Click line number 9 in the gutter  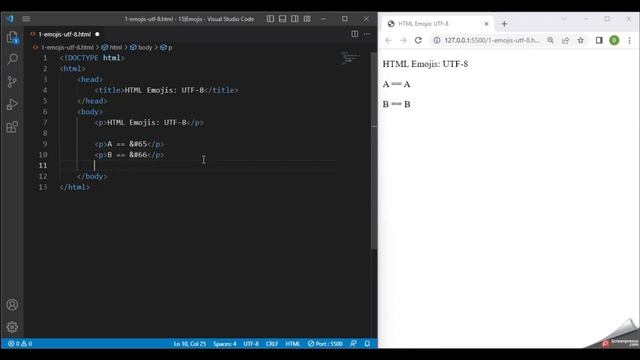45,144
